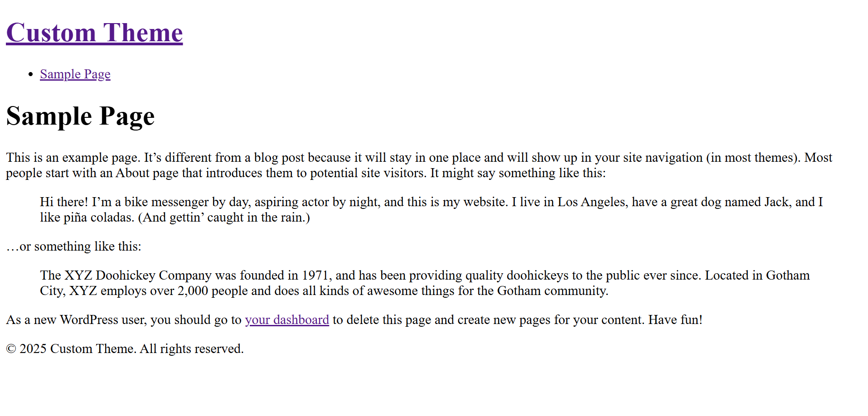Follow the 'your dashboard' link
This screenshot has height=416, width=868.
point(287,320)
